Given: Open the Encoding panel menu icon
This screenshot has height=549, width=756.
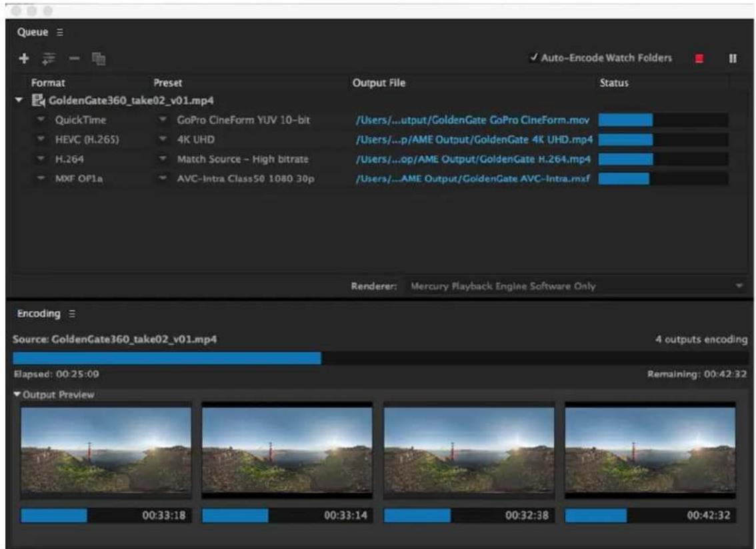Looking at the screenshot, I should tap(72, 314).
